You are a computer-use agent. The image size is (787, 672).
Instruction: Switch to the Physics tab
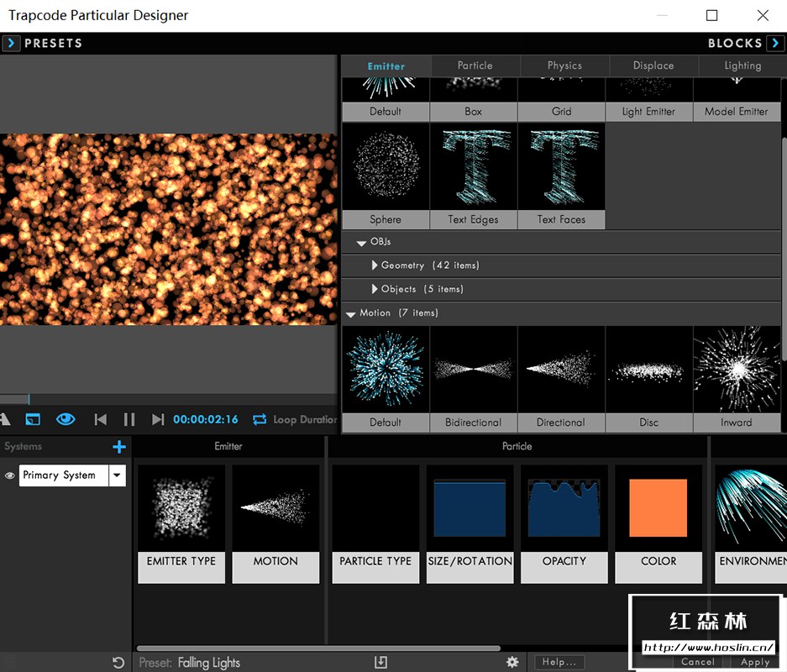pyautogui.click(x=564, y=66)
